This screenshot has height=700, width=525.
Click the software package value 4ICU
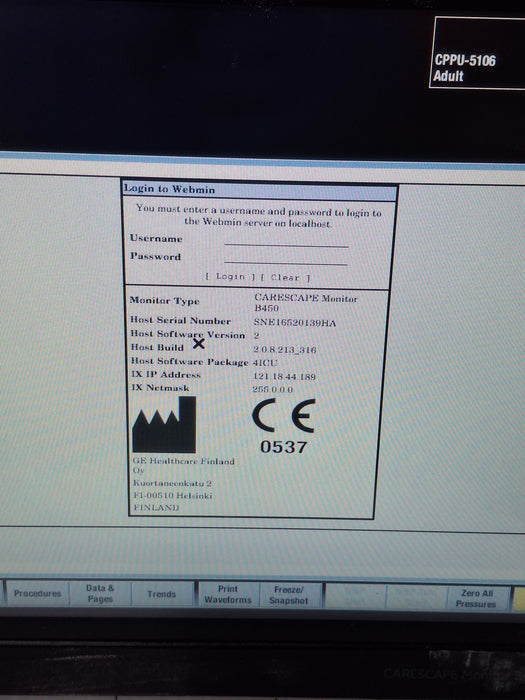(x=265, y=362)
